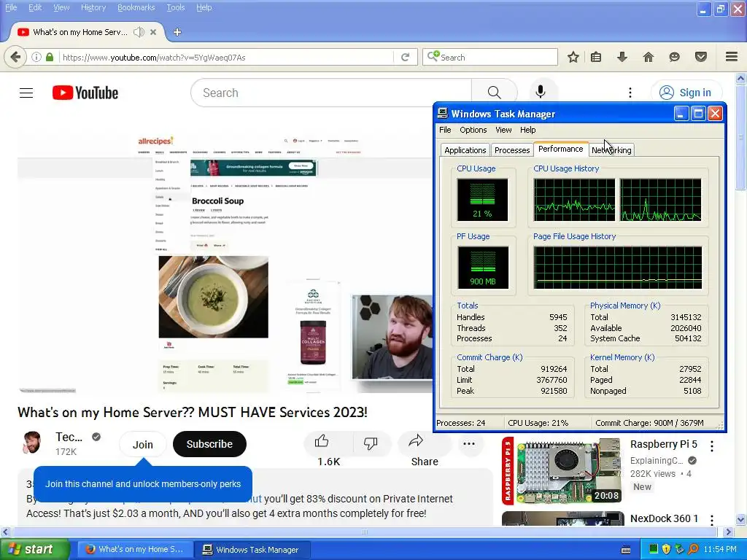Open Firefox History menu
The height and width of the screenshot is (560, 747).
93,7
